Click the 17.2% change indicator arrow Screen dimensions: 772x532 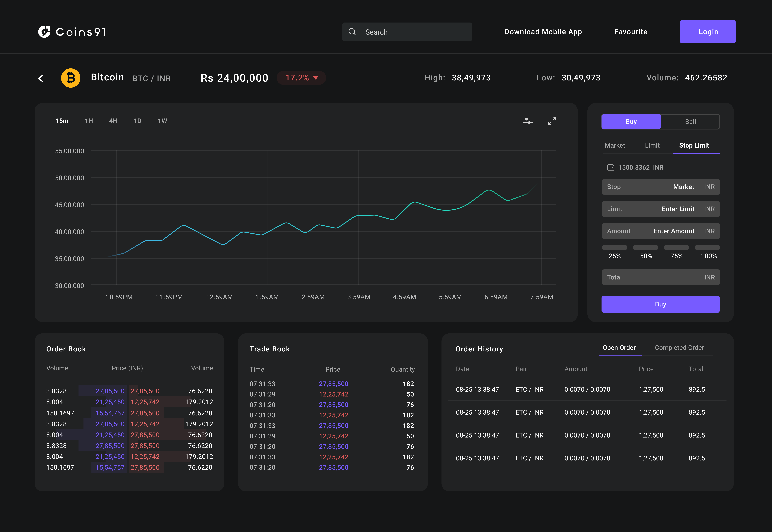coord(316,78)
